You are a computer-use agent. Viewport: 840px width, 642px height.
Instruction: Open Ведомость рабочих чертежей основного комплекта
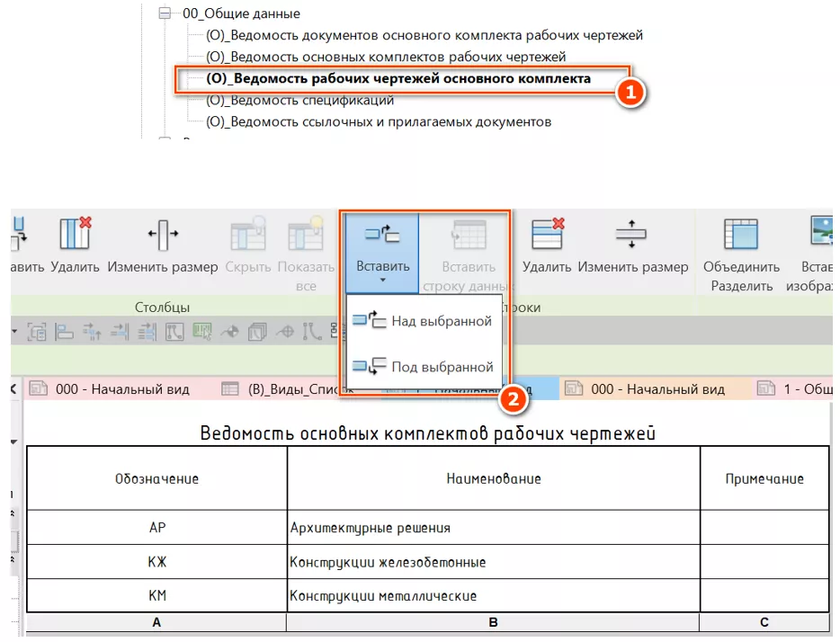(x=398, y=79)
